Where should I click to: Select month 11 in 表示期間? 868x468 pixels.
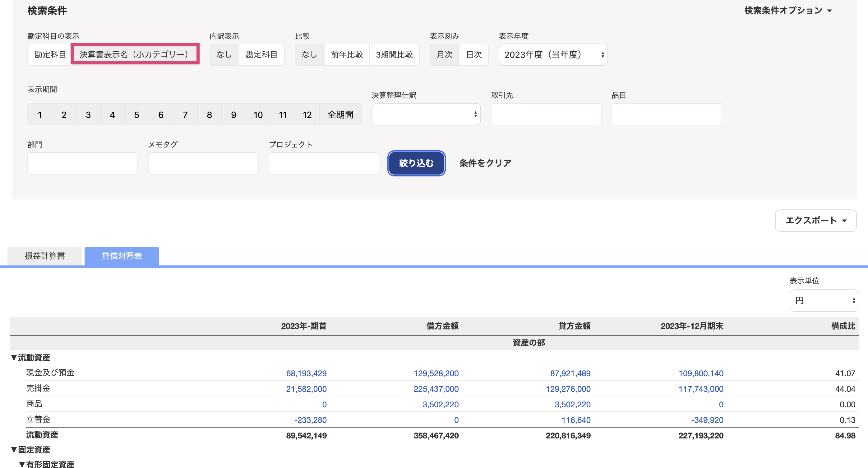(283, 115)
